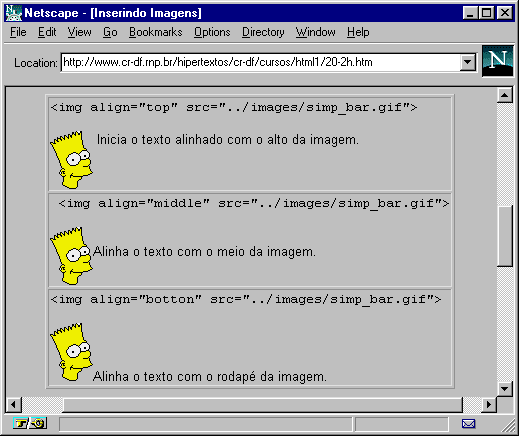Screen dimensions: 519x436
Task: Click the Bart image beside bottom-aligned text
Action: pos(71,352)
